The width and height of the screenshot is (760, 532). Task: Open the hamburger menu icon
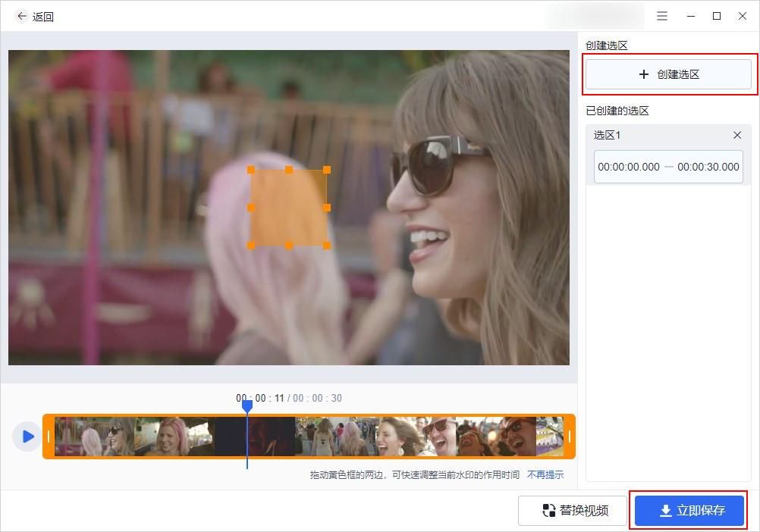coord(662,16)
